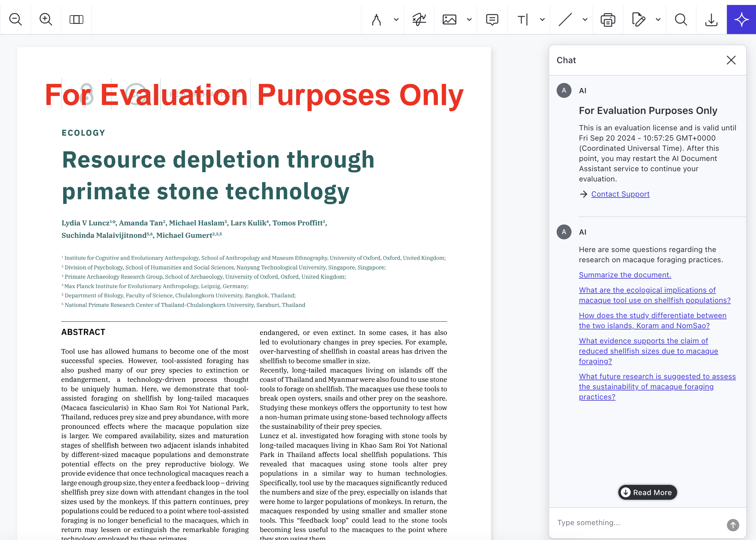Image resolution: width=756 pixels, height=540 pixels.
Task: Download the document using download icon
Action: click(711, 19)
